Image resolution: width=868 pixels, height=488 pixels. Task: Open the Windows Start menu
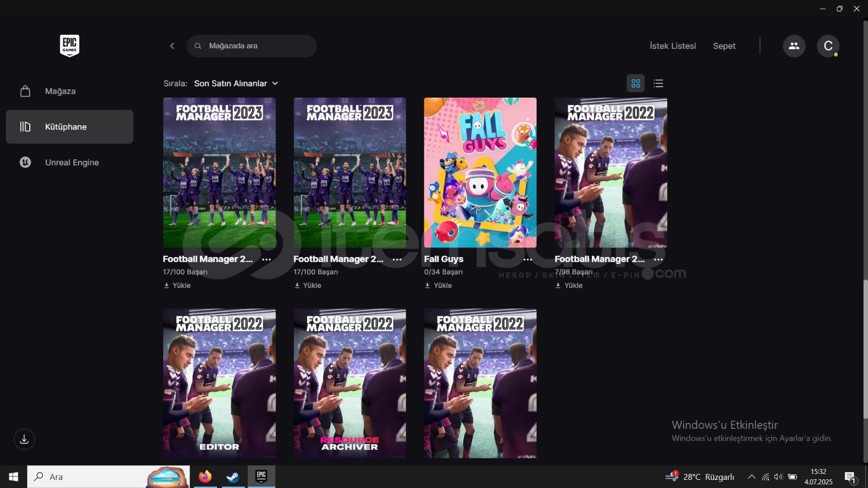point(14,477)
